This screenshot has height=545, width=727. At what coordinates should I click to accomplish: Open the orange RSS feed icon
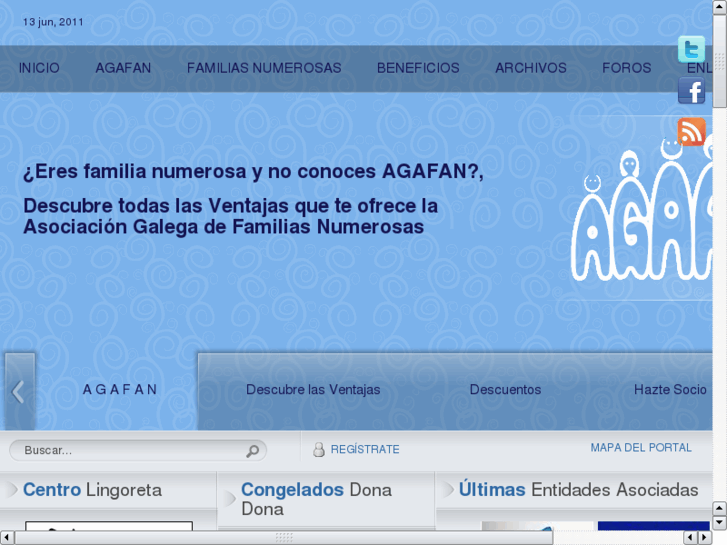point(691,131)
